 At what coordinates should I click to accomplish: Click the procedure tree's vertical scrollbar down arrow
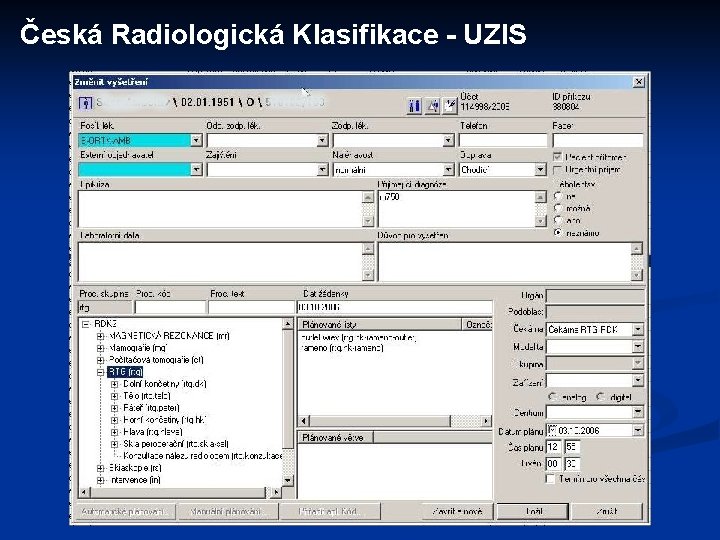[287, 481]
